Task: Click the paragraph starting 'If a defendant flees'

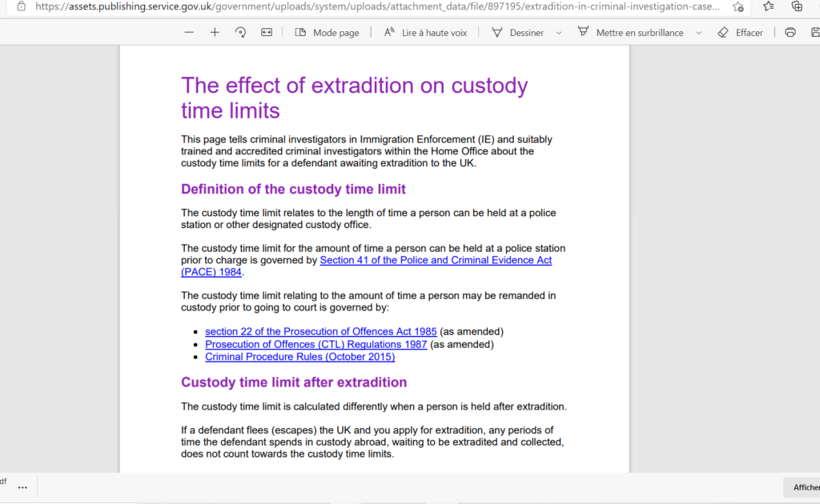Action: [x=372, y=442]
